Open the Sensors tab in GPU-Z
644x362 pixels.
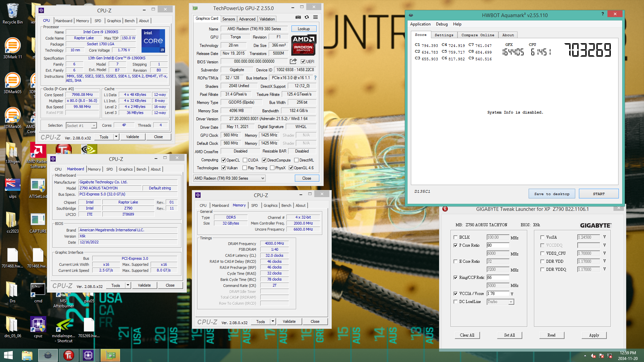tap(228, 19)
